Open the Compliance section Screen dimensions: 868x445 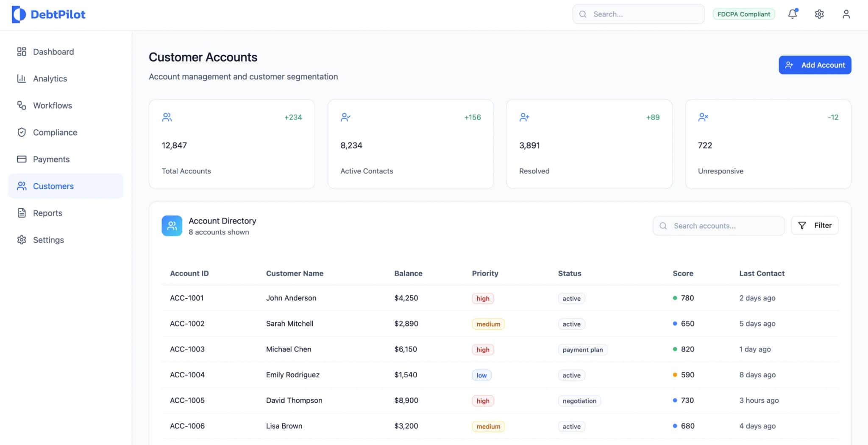(x=55, y=132)
